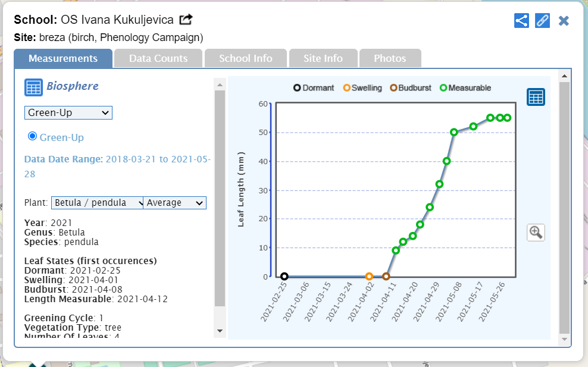Open school page via external link icon

(186, 20)
